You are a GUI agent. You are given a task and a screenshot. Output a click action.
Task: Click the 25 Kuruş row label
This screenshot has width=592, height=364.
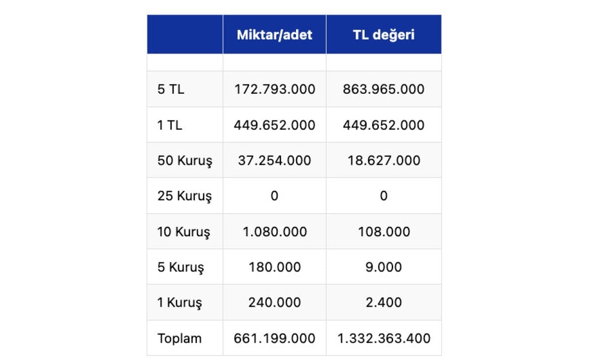185,196
